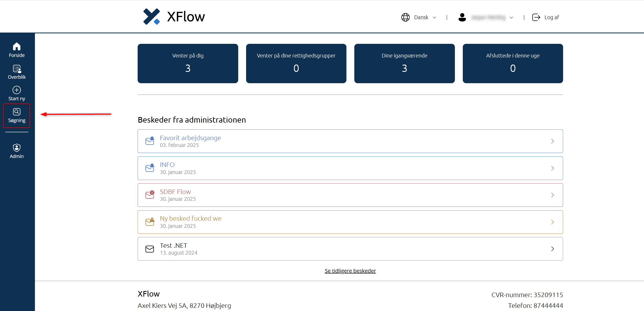644x311 pixels.
Task: Click the Log af exit icon
Action: pos(536,17)
